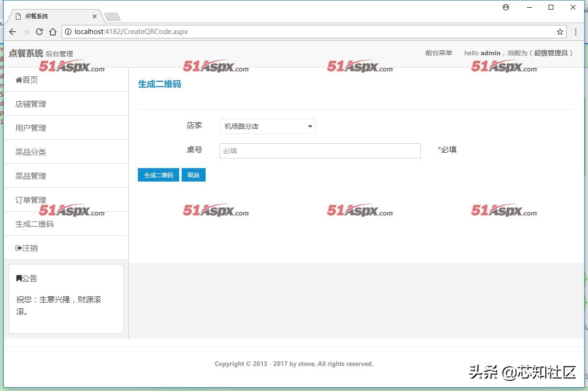Open Chrome's three-dot menu
The image size is (588, 391).
[x=576, y=32]
